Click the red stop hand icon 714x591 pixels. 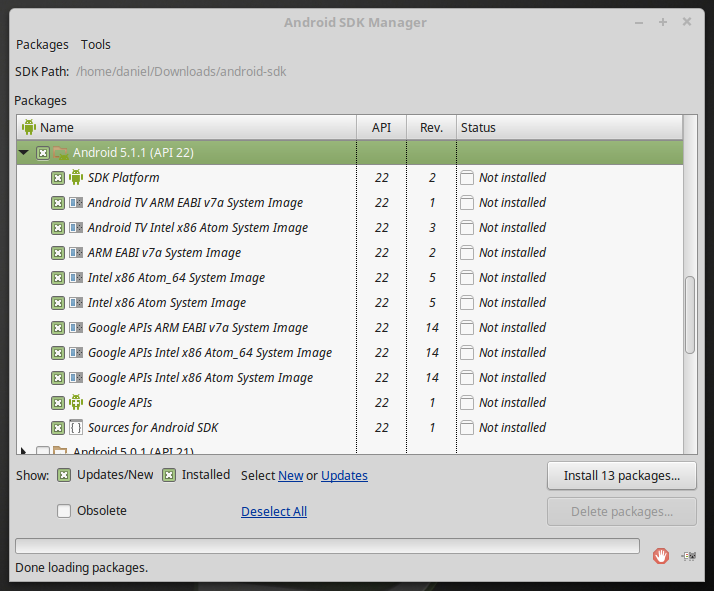[x=661, y=556]
